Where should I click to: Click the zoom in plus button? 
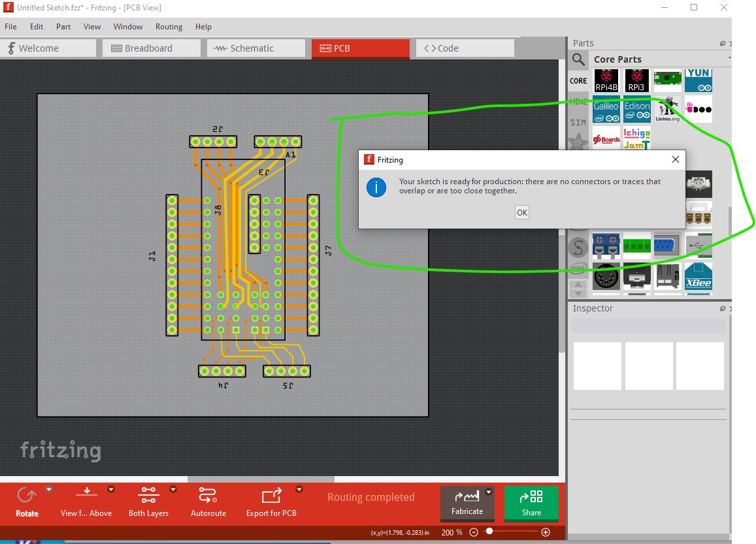pos(546,532)
